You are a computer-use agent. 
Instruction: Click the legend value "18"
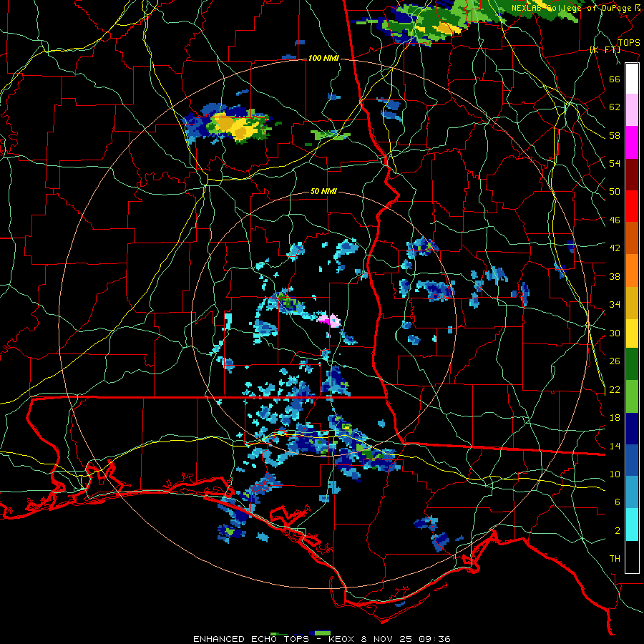(x=615, y=418)
